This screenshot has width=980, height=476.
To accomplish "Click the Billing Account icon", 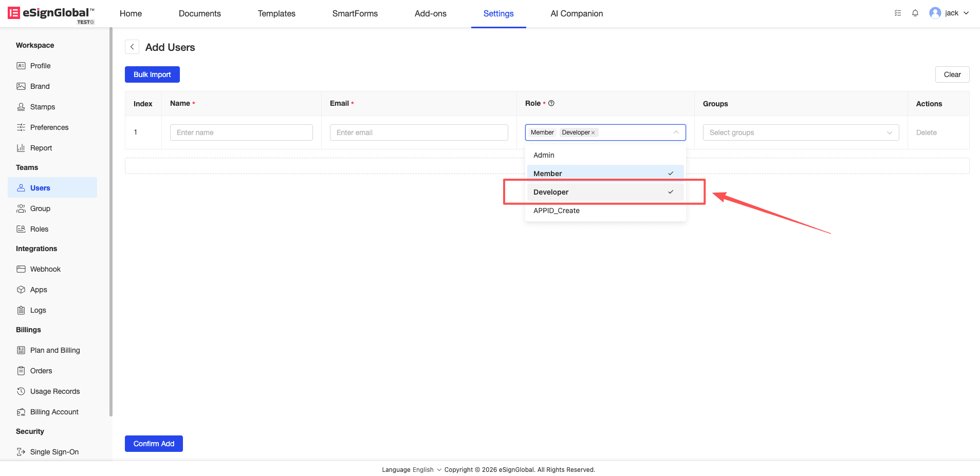I will [21, 412].
